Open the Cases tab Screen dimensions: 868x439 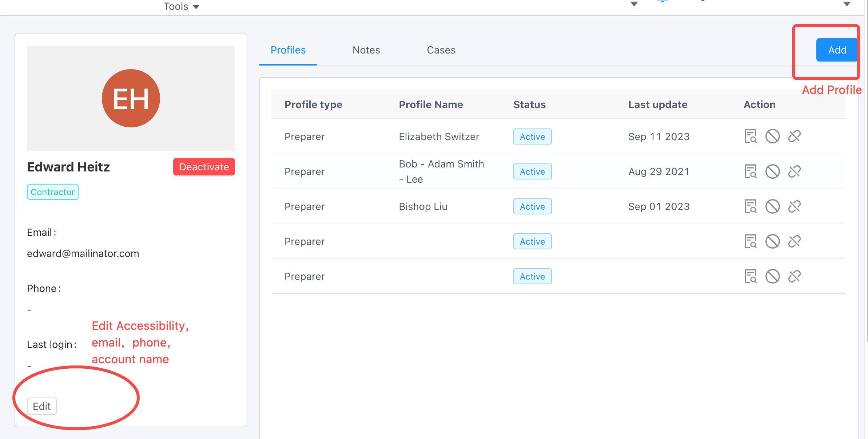point(441,50)
